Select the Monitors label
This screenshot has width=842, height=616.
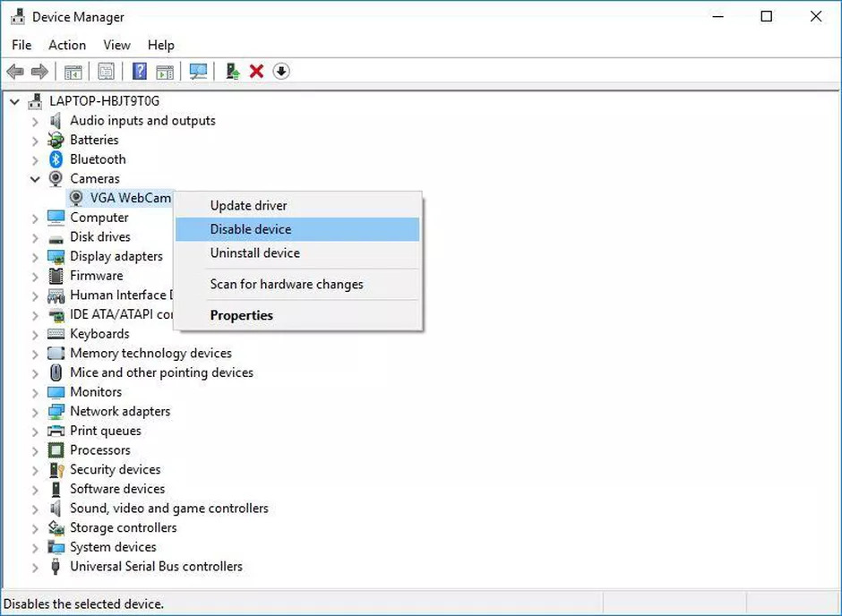tap(96, 392)
